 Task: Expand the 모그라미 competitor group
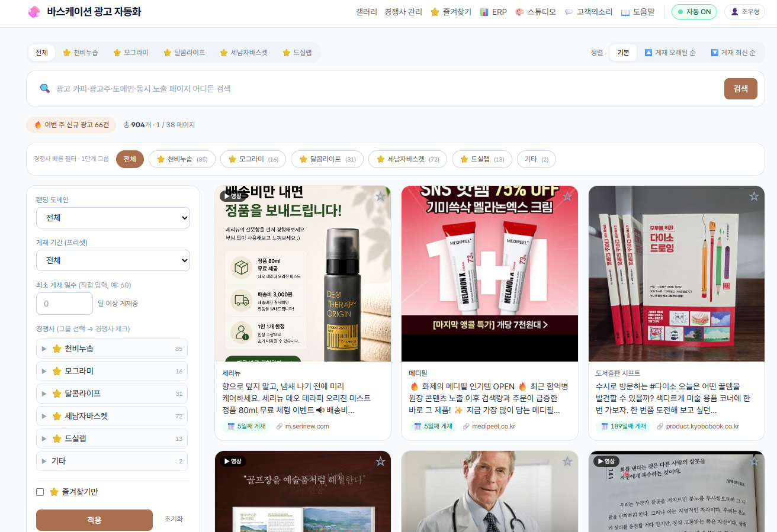(112, 371)
